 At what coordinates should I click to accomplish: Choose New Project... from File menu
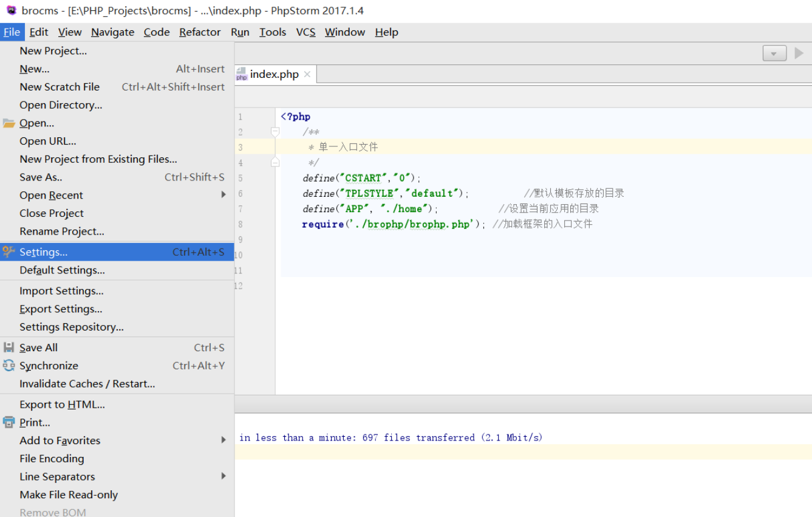(x=117, y=51)
